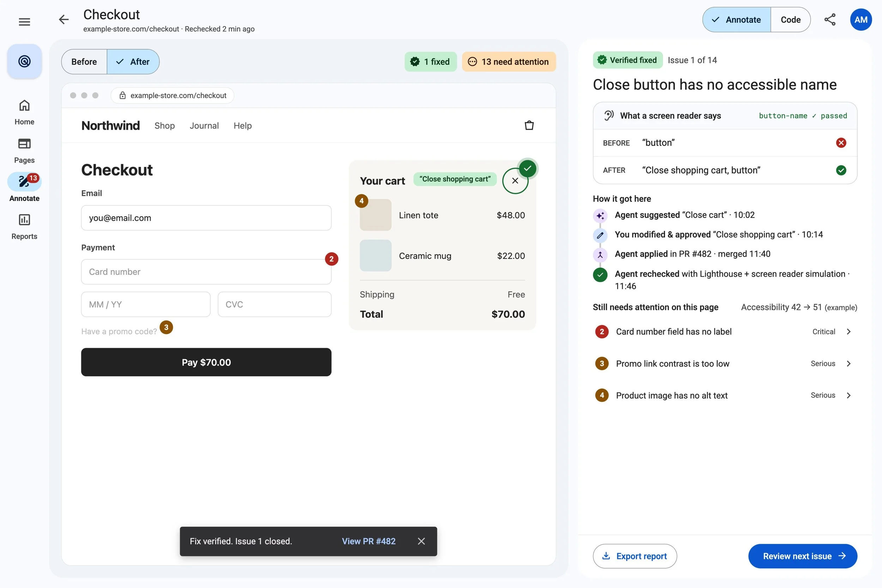Click the Northwind shopping bag icon
The image size is (882, 588).
click(529, 125)
